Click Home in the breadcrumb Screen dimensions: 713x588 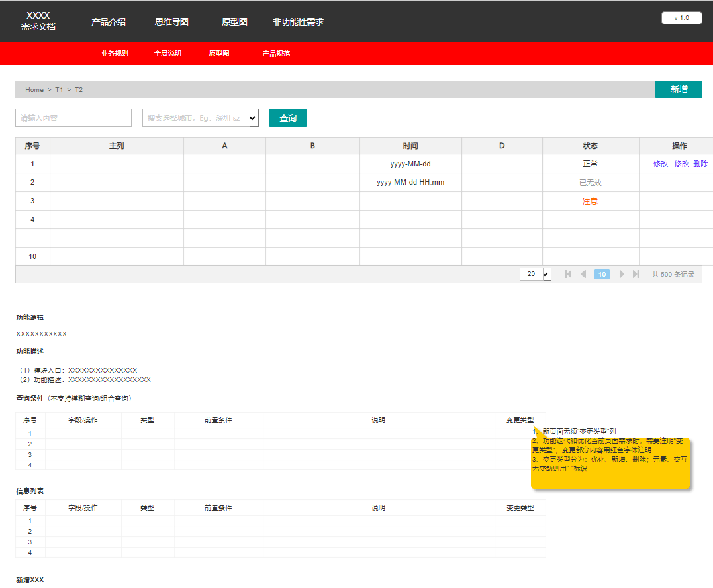point(34,89)
